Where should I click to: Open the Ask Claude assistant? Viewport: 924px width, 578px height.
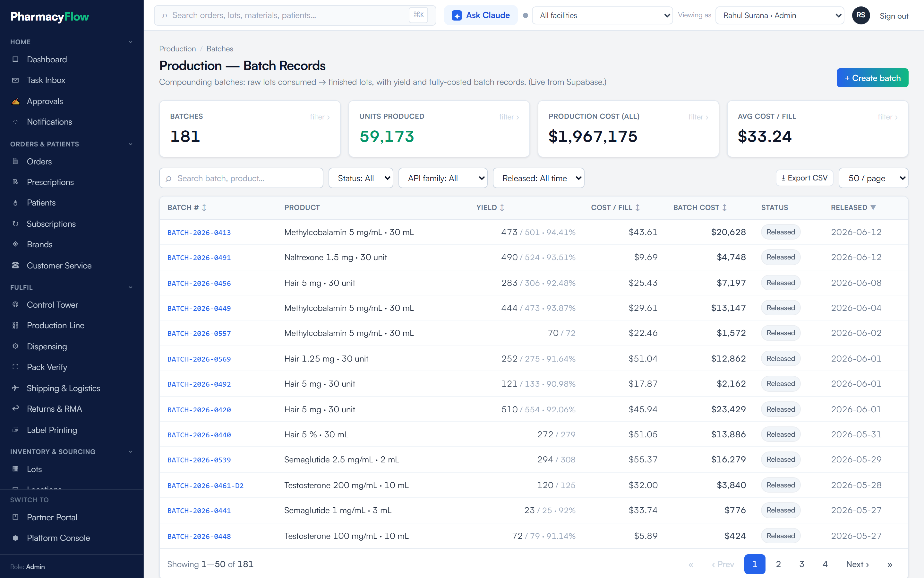(x=481, y=15)
